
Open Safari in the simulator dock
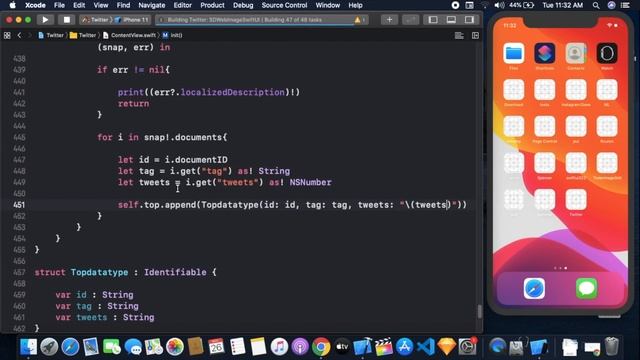[534, 288]
